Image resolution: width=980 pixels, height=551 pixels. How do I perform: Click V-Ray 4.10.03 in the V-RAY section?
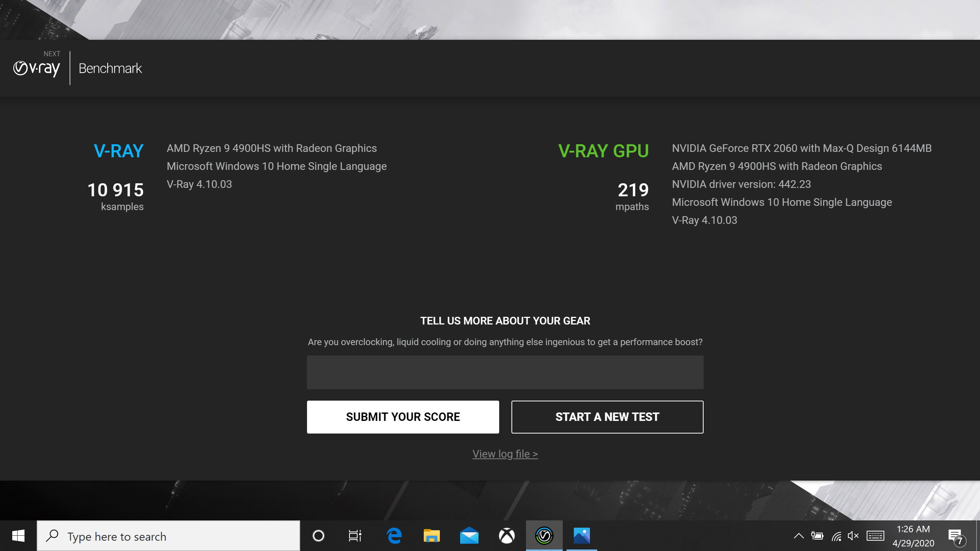[x=199, y=184]
